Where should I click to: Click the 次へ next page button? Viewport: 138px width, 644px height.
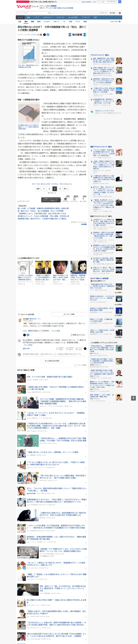(x=66, y=189)
